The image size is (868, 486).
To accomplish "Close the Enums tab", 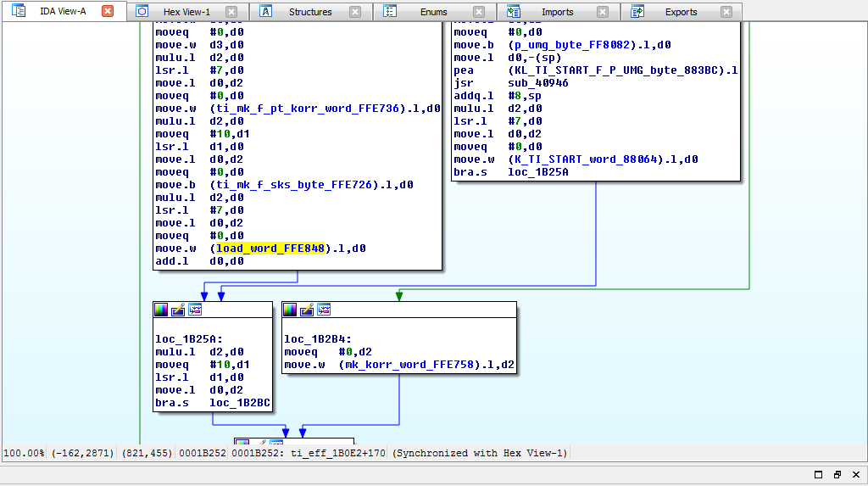I will pos(480,12).
